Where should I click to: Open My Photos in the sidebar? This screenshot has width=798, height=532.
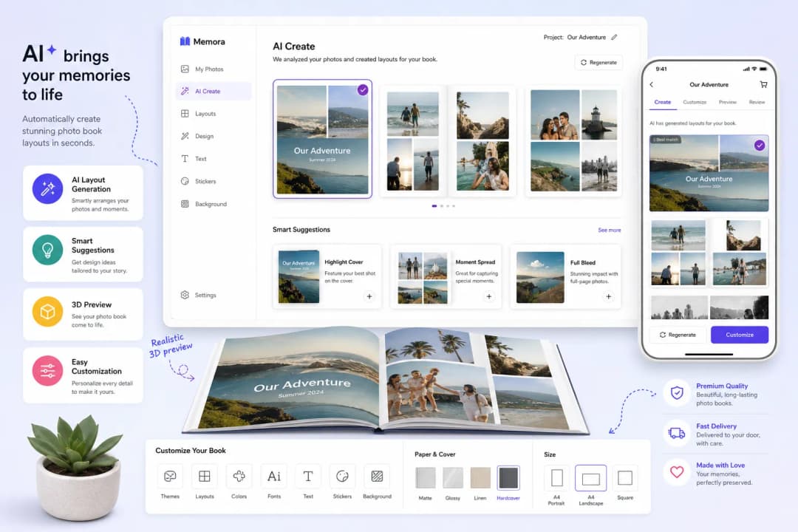tap(202, 69)
